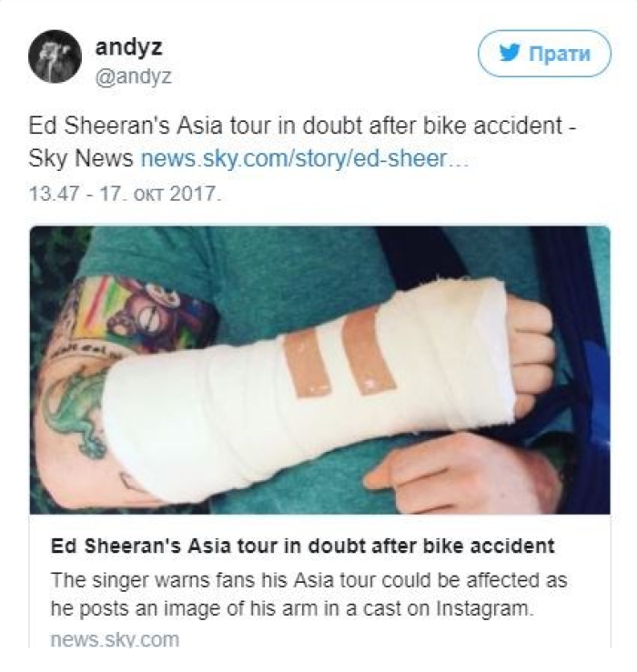The width and height of the screenshot is (637, 672).
Task: Open the andyz display name profile link
Action: [x=128, y=46]
